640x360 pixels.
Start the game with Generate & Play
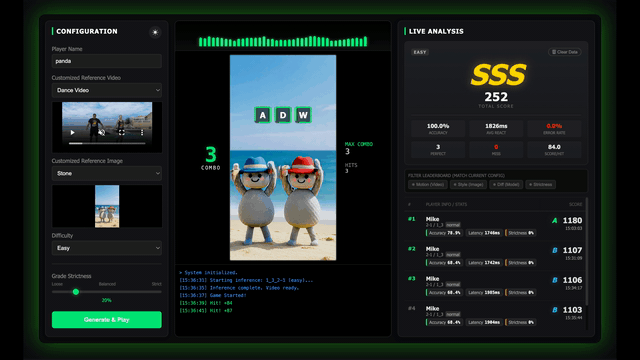pos(107,320)
